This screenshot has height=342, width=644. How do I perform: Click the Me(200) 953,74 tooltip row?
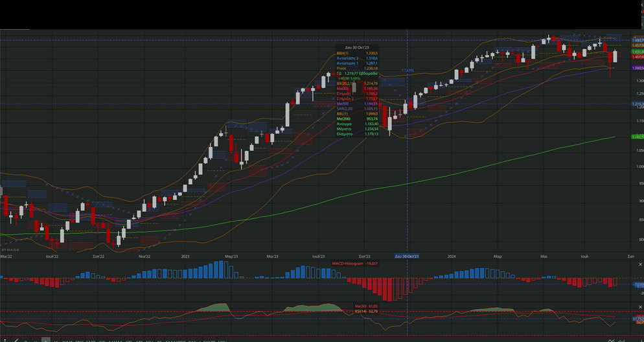[x=357, y=119]
